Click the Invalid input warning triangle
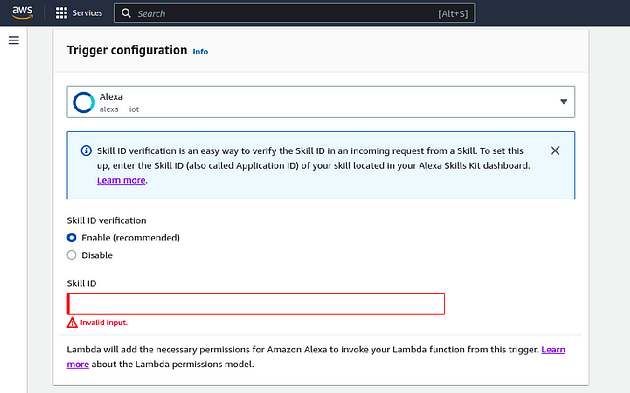This screenshot has height=393, width=630. (x=72, y=322)
